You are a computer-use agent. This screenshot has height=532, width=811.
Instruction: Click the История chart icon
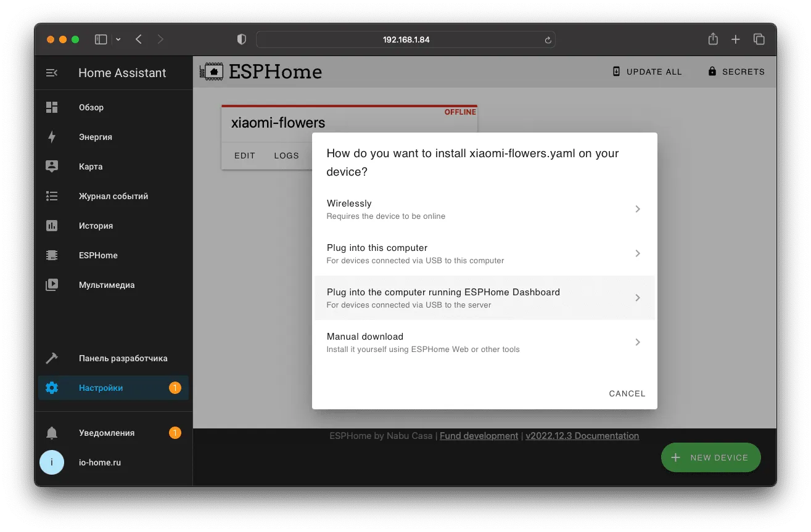[52, 226]
